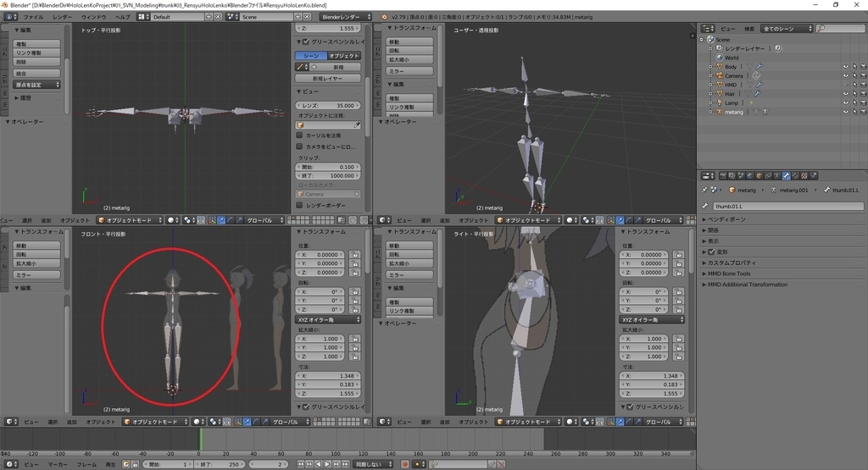Click the Scene icon in outliner
868x470 pixels.
[x=711, y=39]
